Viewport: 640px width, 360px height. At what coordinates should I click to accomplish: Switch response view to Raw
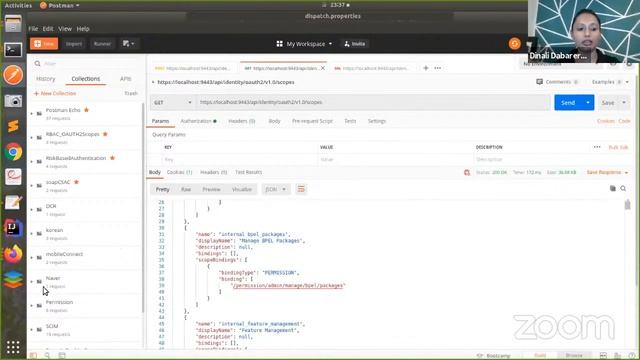tap(186, 189)
